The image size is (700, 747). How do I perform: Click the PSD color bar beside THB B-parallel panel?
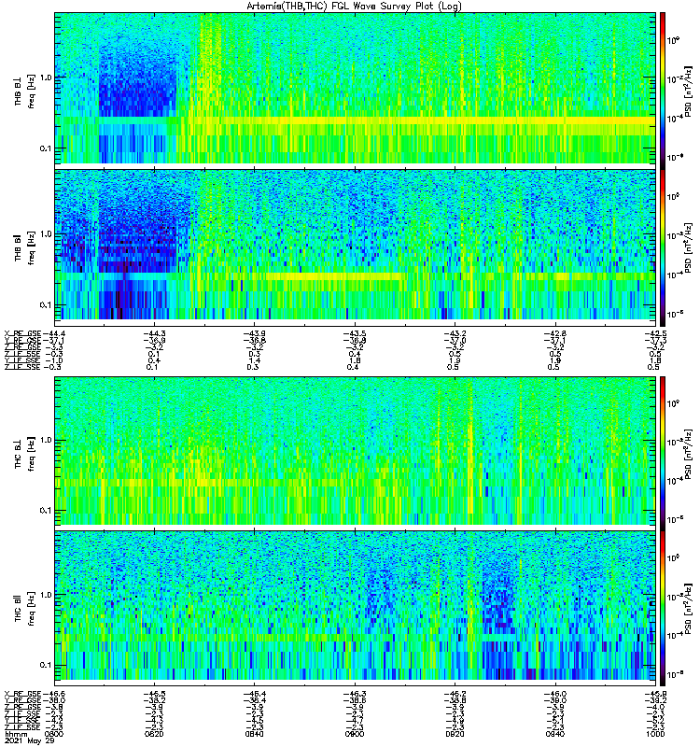(x=663, y=247)
